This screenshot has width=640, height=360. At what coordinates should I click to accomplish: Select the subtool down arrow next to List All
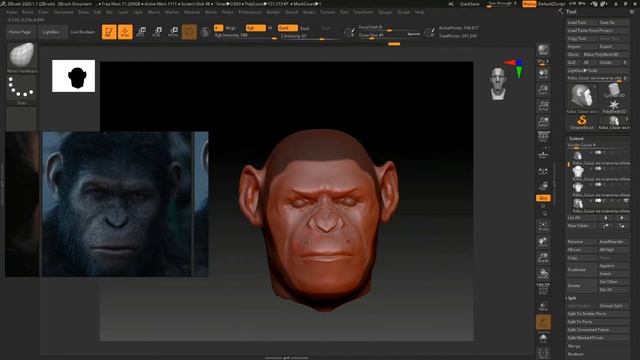[x=622, y=218]
